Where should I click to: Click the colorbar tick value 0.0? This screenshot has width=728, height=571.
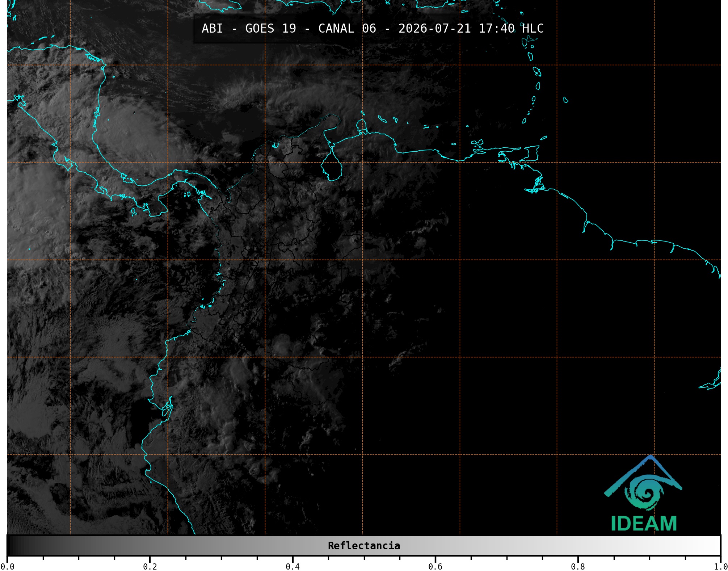point(7,566)
